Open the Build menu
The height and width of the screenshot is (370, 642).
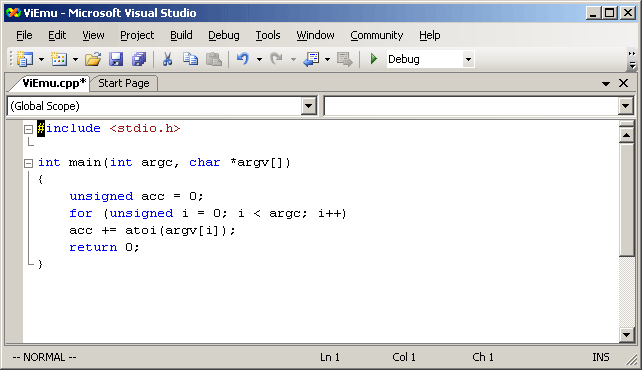(181, 36)
